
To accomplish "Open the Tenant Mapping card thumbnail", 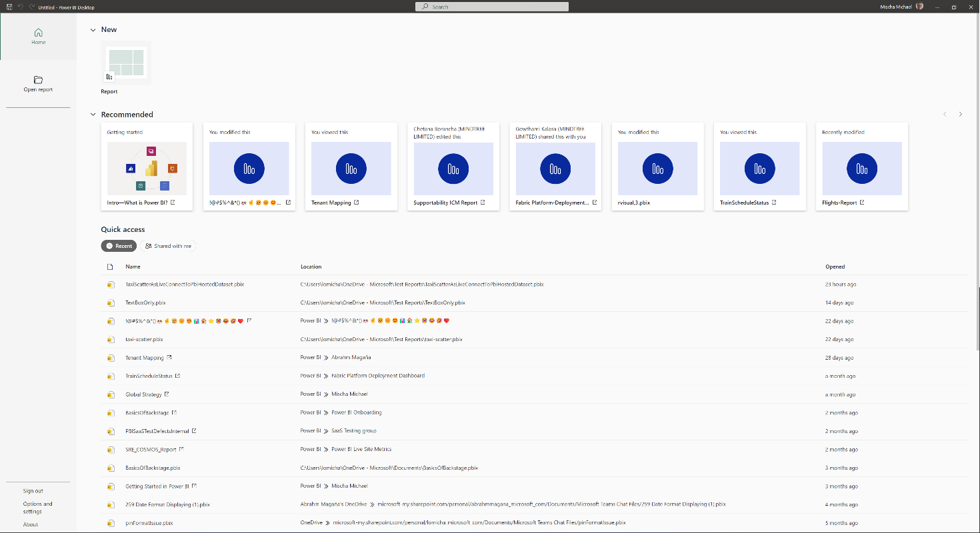I will coord(351,169).
